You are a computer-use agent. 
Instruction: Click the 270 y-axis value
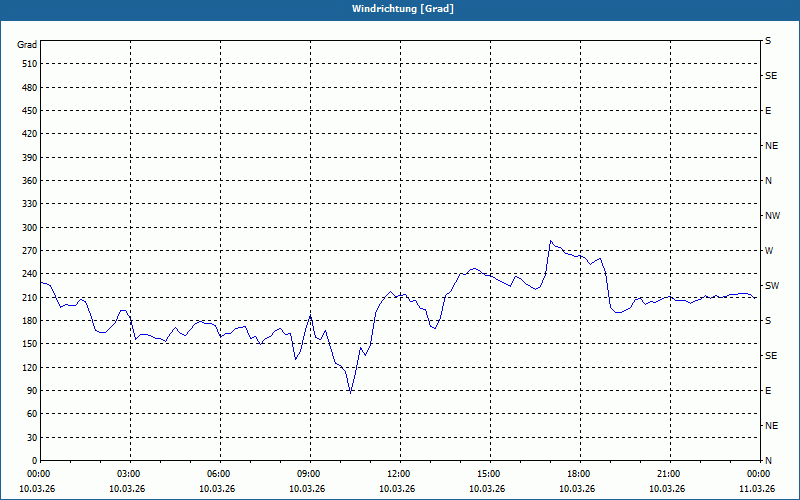(30, 251)
